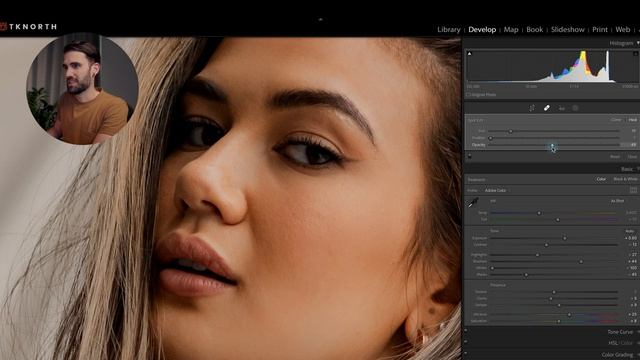This screenshot has width=640, height=360.
Task: Expand the HSL / Color panel
Action: (x=621, y=343)
